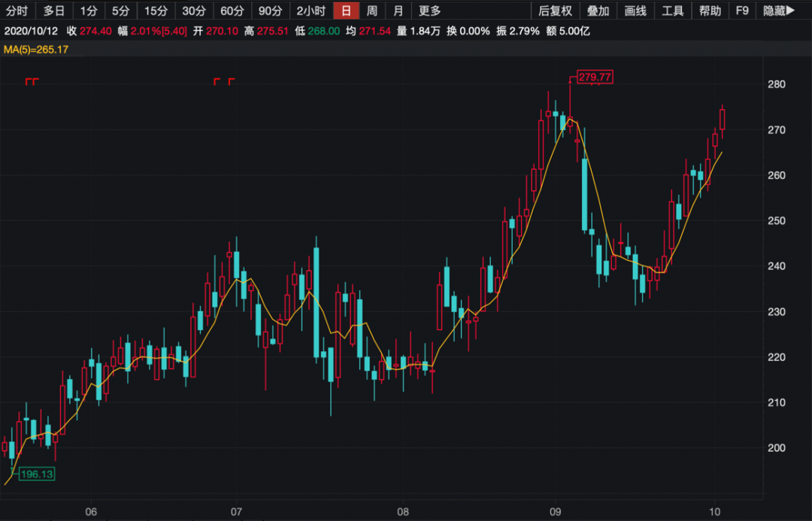Viewport: 812px width, 521px height.
Task: Click the 250 price axis label
Action: [776, 220]
